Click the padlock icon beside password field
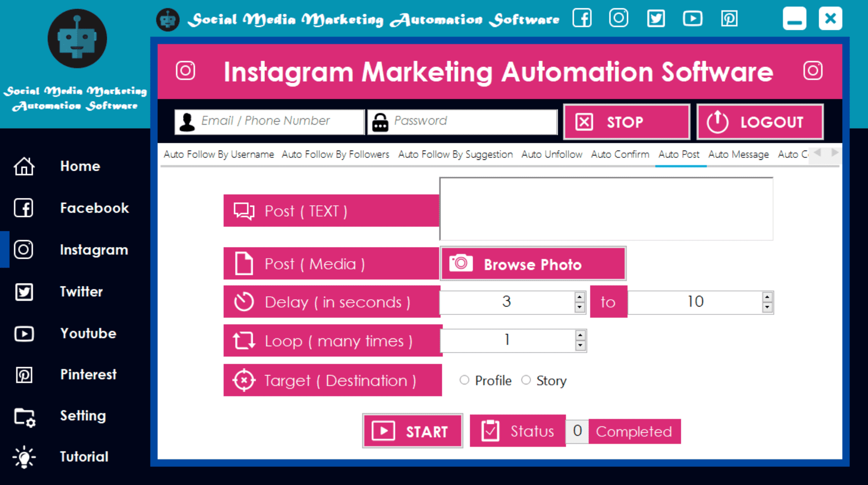868x485 pixels. point(380,122)
